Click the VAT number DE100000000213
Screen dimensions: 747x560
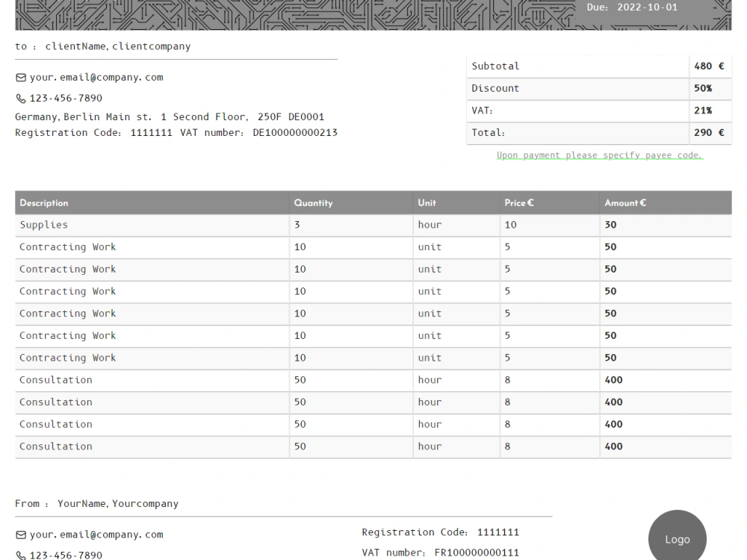tap(295, 132)
